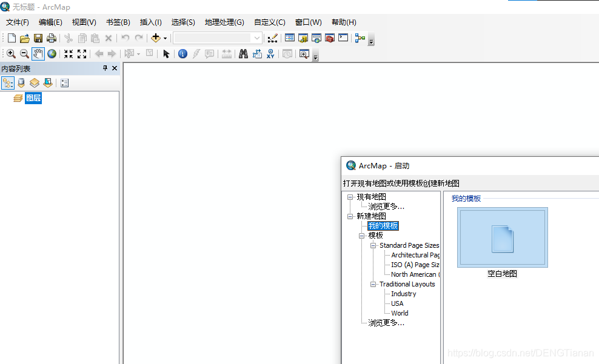Open a map with the Open folder icon
599x364 pixels.
click(24, 38)
